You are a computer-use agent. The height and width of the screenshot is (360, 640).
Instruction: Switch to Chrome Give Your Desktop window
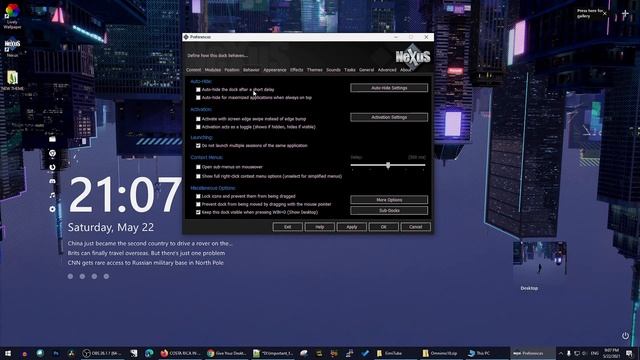point(226,353)
